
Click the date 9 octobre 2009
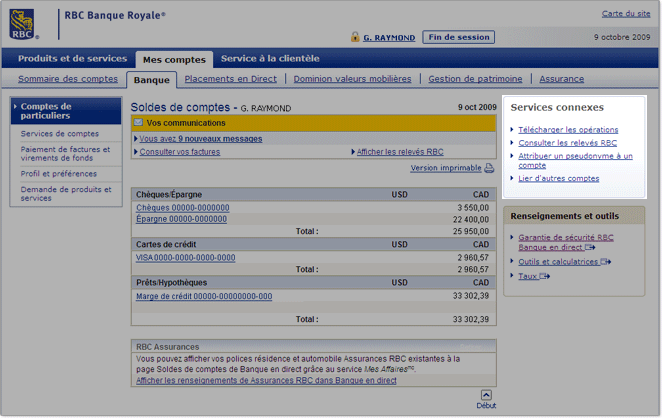622,37
